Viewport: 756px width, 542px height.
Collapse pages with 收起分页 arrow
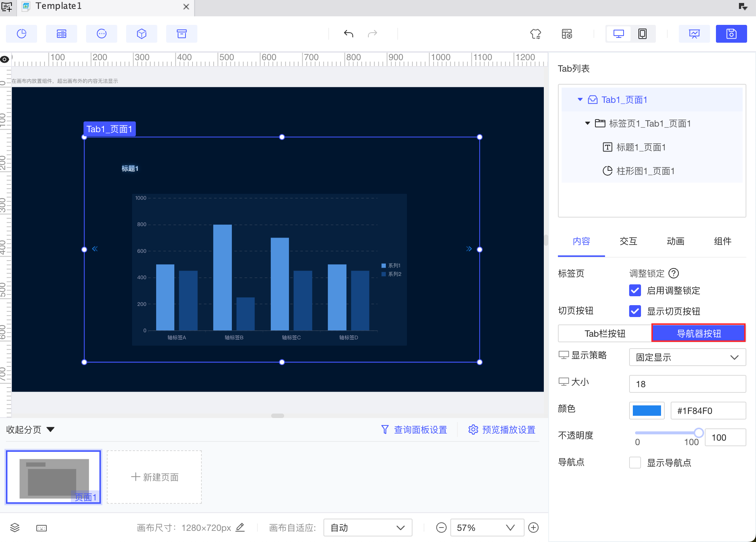pyautogui.click(x=50, y=430)
